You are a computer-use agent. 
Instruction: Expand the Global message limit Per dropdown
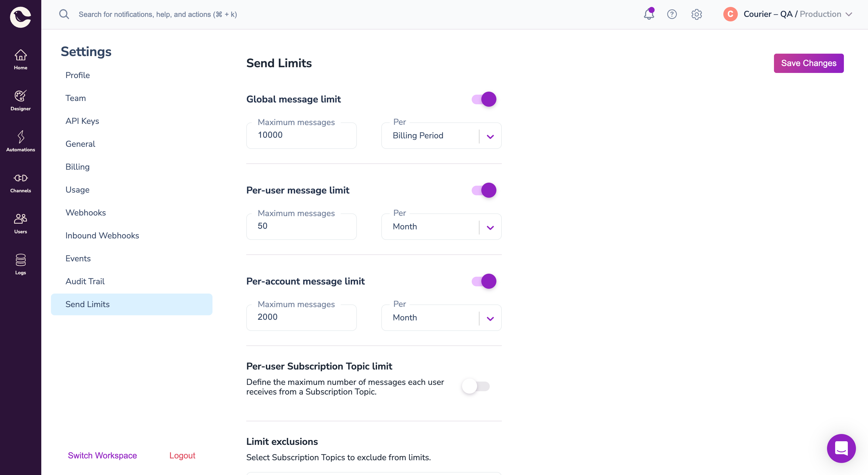[491, 136]
